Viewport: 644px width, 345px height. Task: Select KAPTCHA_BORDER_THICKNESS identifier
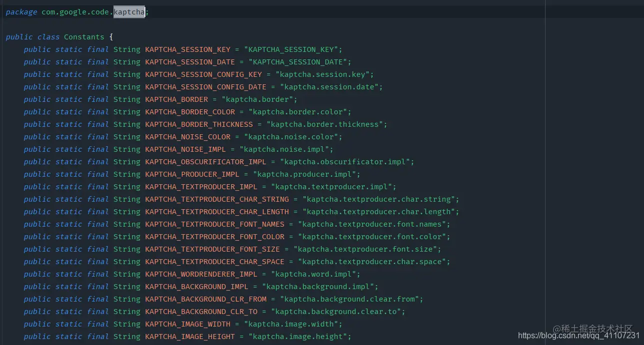199,124
